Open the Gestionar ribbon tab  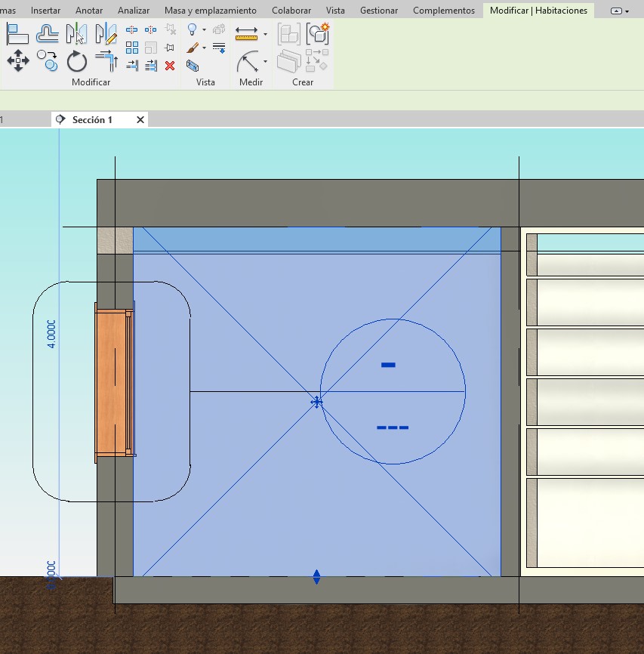[379, 11]
